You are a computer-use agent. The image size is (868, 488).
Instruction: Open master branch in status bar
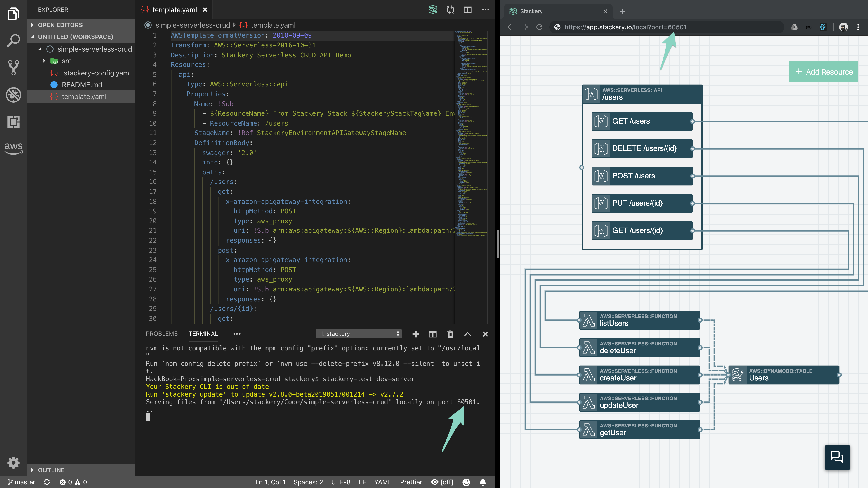[x=21, y=482]
